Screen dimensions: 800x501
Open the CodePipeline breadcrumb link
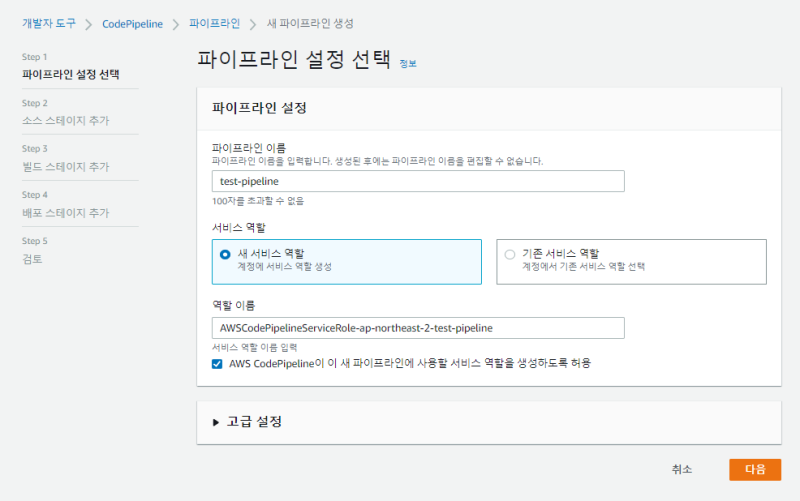pos(133,22)
